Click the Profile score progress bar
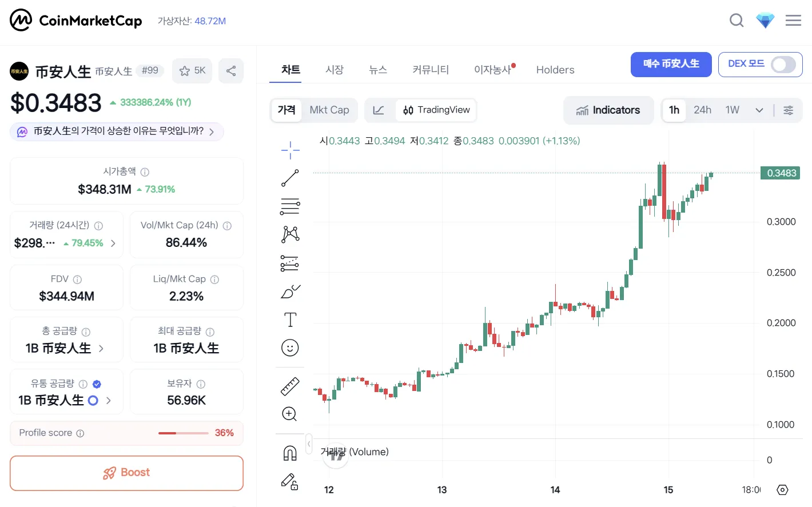The image size is (812, 507). pos(183,433)
